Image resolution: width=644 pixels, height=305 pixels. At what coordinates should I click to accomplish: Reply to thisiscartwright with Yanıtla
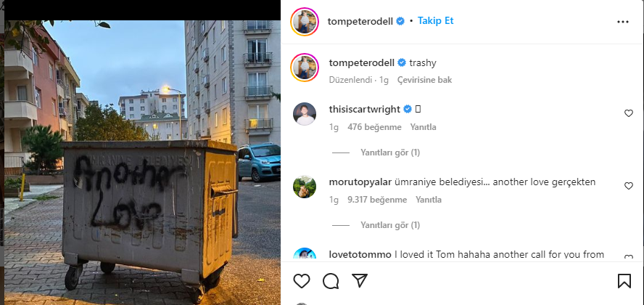[424, 127]
